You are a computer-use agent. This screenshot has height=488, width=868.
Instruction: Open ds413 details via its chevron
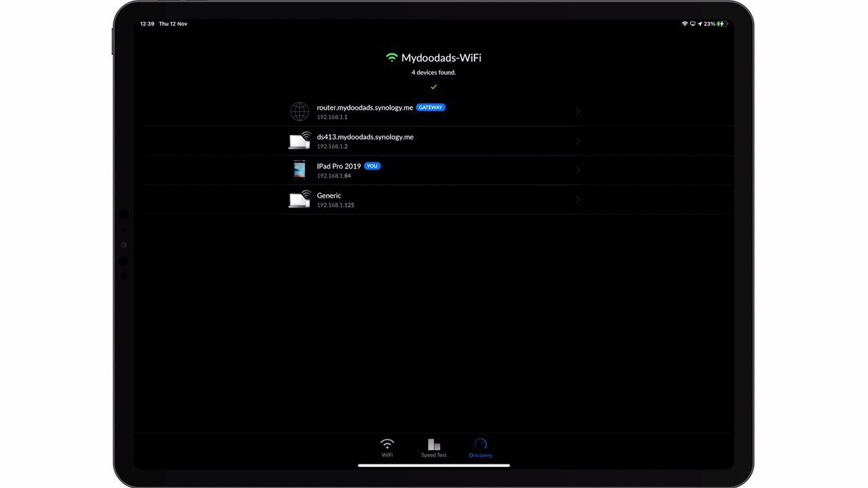pos(578,141)
